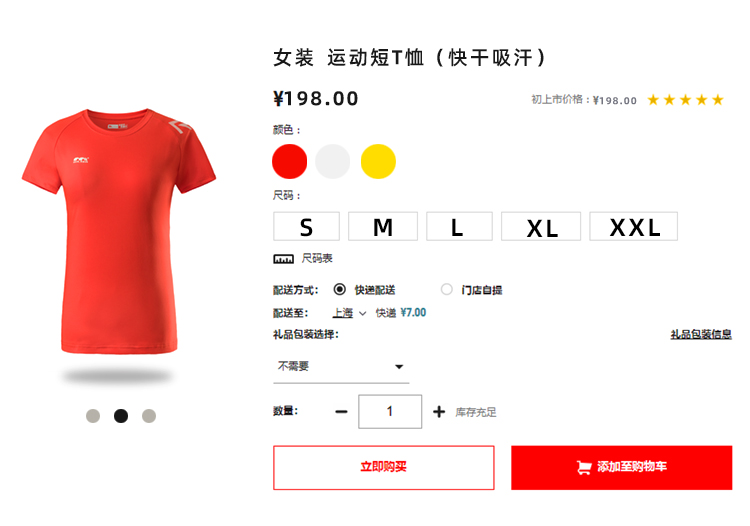
Task: Increase quantity with the plus icon
Action: [439, 412]
